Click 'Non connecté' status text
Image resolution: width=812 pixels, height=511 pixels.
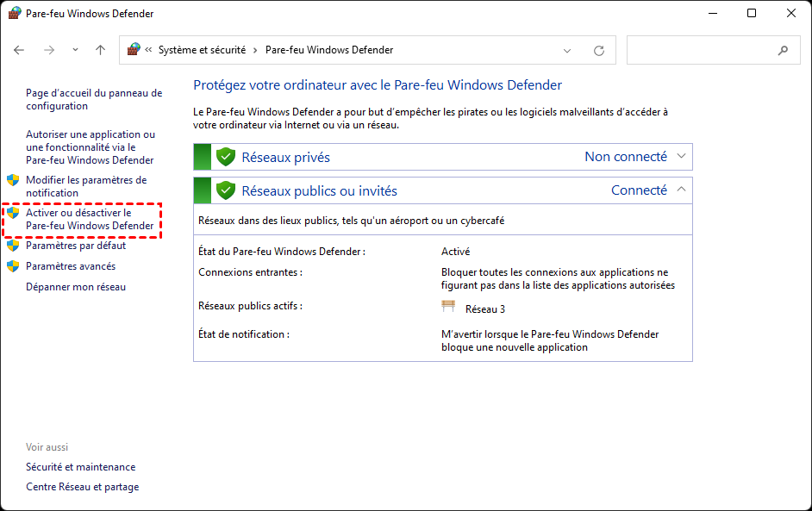point(626,157)
